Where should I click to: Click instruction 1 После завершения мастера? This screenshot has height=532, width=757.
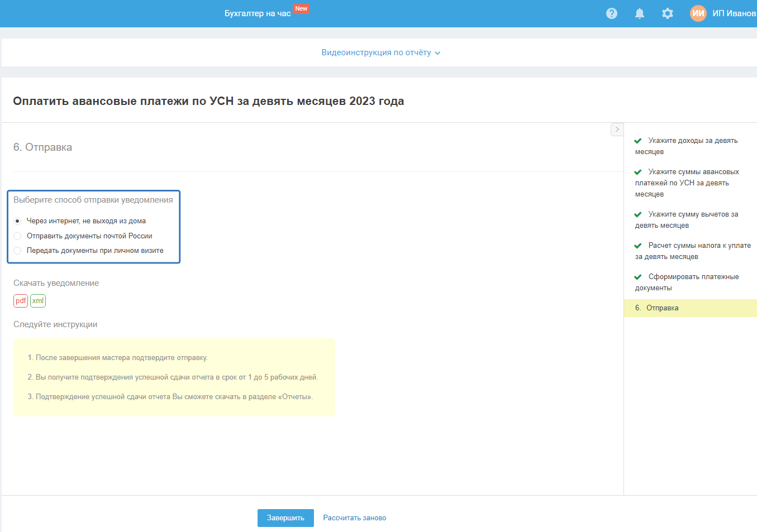[118, 358]
